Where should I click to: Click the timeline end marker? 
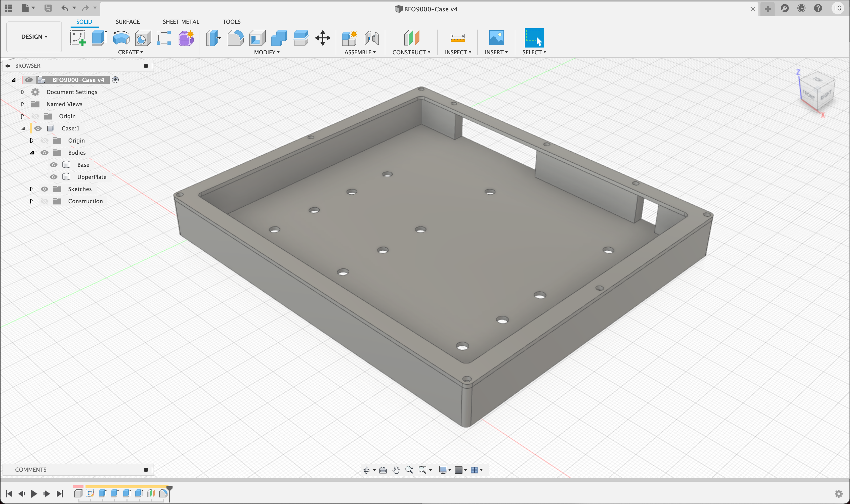tap(169, 491)
